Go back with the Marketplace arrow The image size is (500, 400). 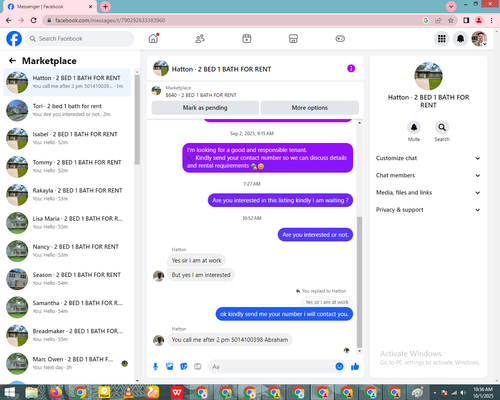coord(12,61)
